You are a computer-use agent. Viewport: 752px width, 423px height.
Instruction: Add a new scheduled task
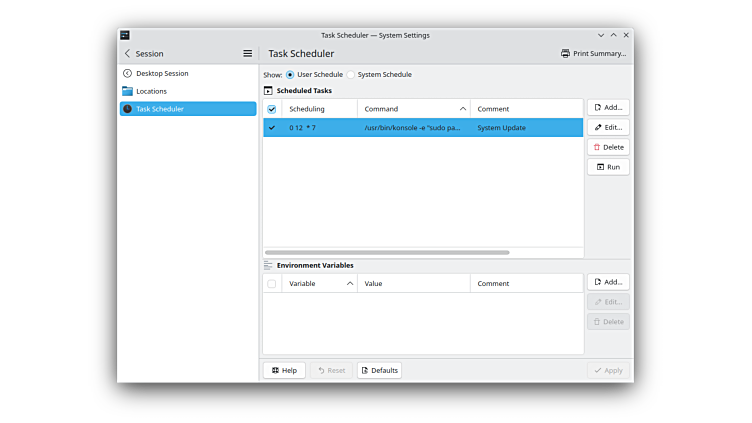pyautogui.click(x=608, y=107)
